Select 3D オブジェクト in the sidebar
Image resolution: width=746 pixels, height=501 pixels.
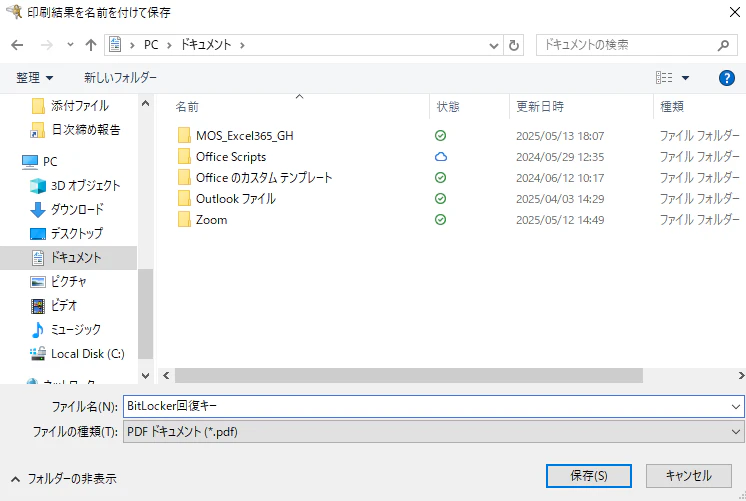[85, 186]
